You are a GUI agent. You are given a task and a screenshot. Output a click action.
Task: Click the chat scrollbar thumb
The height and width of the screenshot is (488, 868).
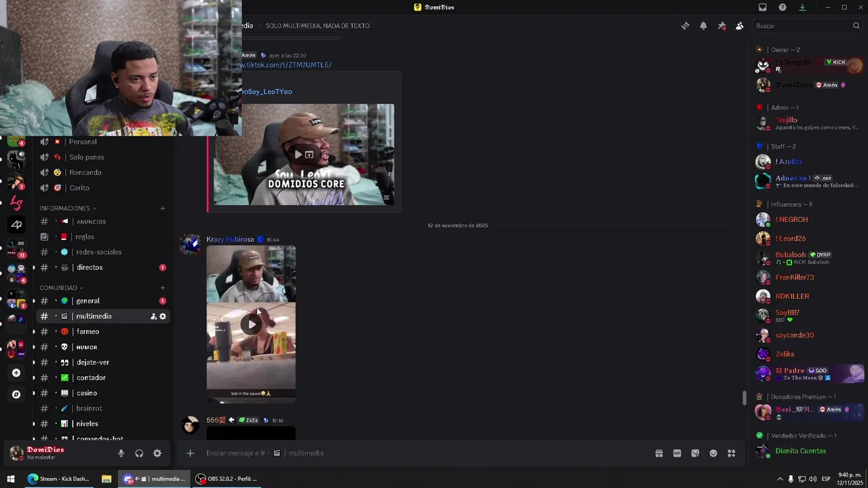point(744,398)
